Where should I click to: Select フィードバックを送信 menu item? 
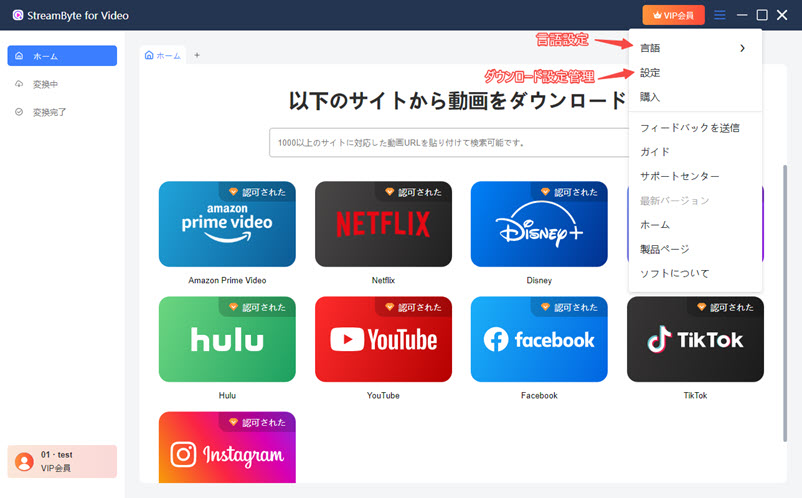click(695, 128)
